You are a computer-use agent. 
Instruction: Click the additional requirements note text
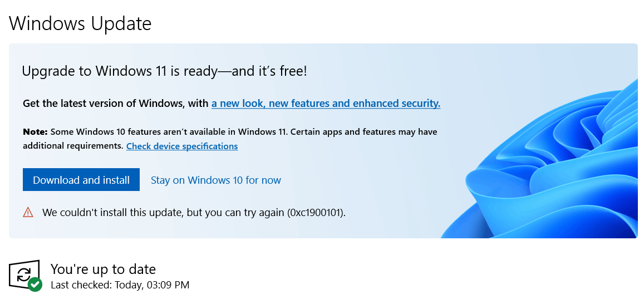[73, 146]
